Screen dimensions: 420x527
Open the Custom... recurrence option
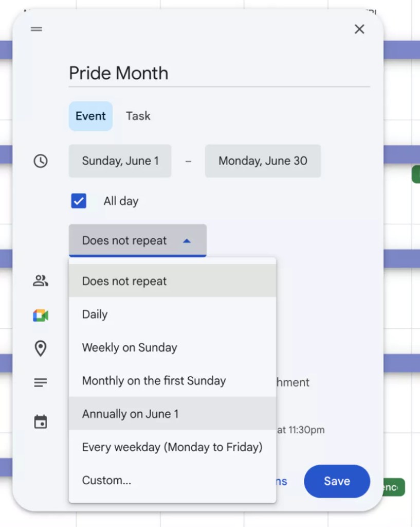coord(107,481)
